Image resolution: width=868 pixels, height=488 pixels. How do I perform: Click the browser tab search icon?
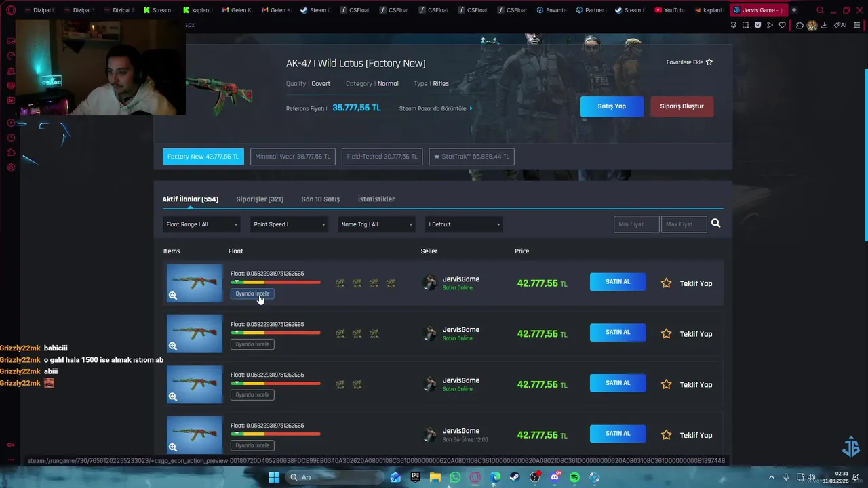820,10
